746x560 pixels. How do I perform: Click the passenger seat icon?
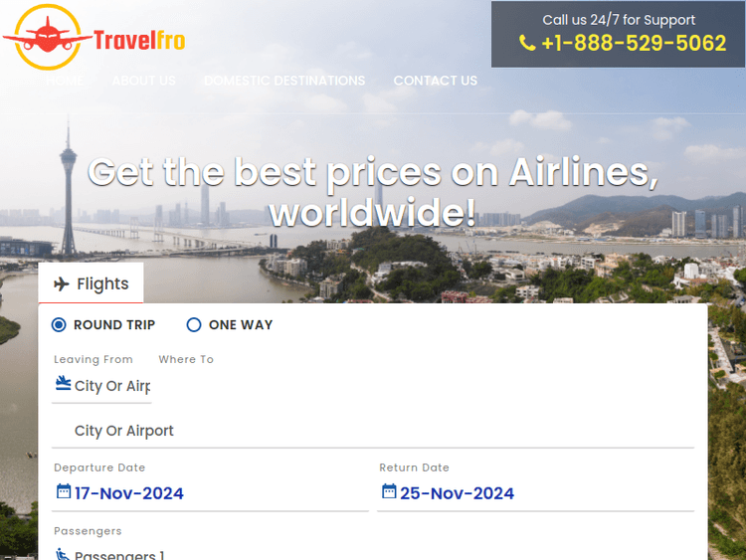(x=64, y=554)
